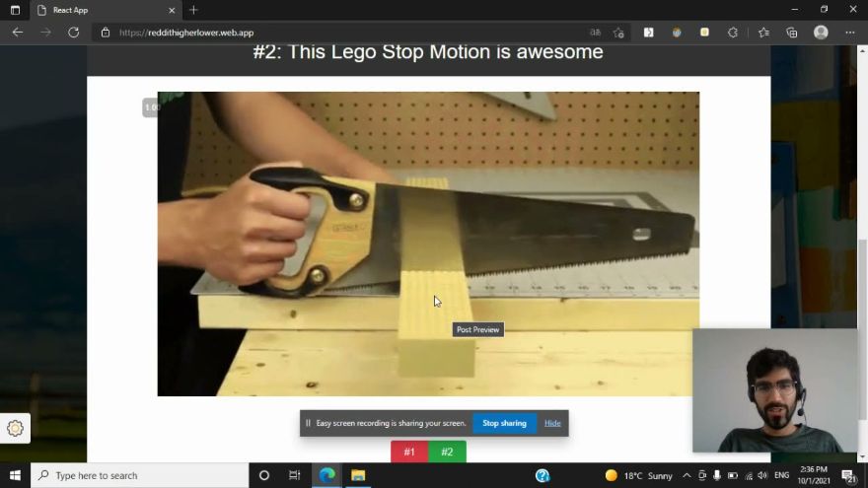Expand hidden system tray icons chevron

point(687,475)
